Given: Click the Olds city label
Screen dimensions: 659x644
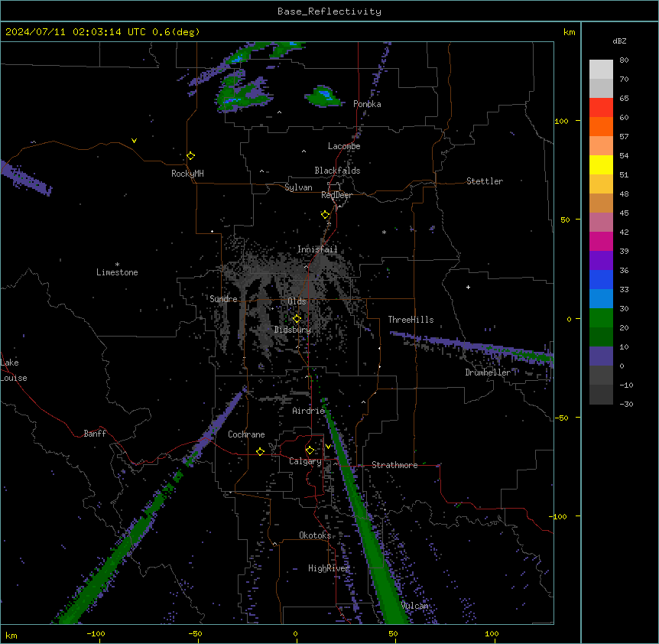Looking at the screenshot, I should pos(297,301).
